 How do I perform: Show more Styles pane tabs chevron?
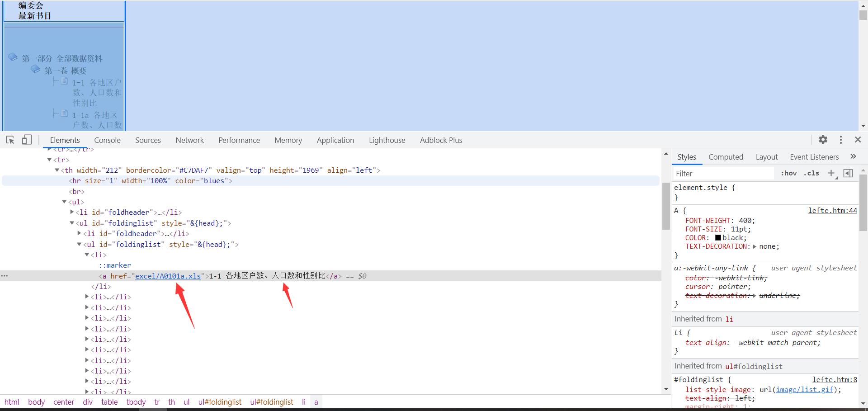pos(853,156)
